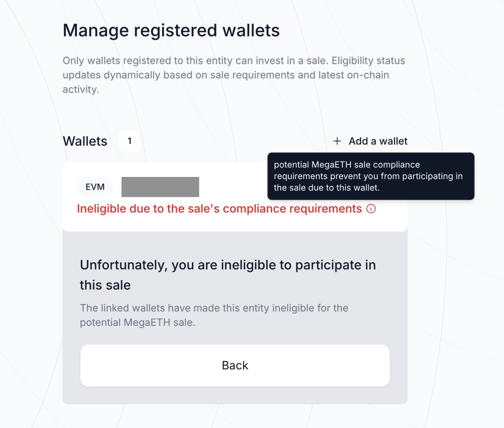Click the wallet count badge showing 1
Viewport: 504px width, 428px height.
(130, 141)
